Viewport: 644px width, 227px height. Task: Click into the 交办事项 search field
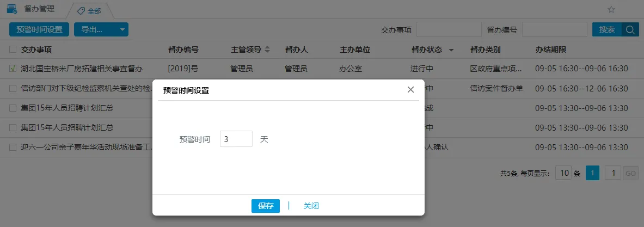point(449,29)
